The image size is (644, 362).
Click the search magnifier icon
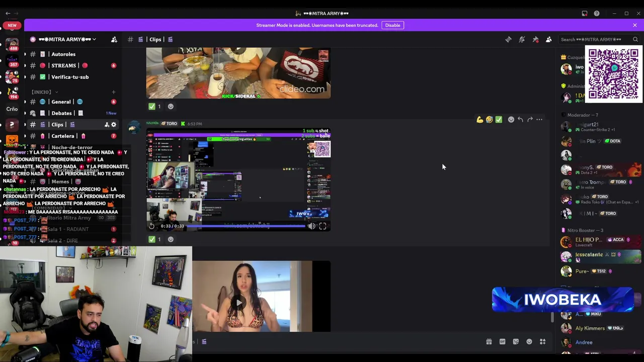tap(635, 39)
